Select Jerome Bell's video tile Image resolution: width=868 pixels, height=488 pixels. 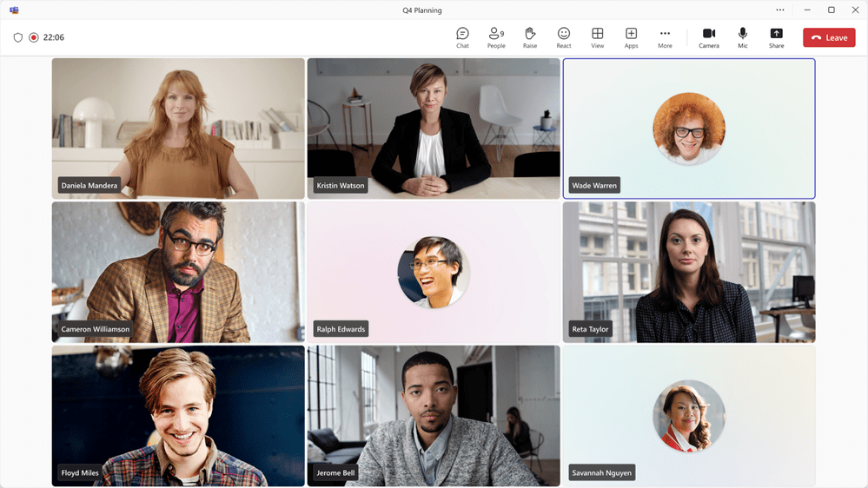[x=434, y=416]
